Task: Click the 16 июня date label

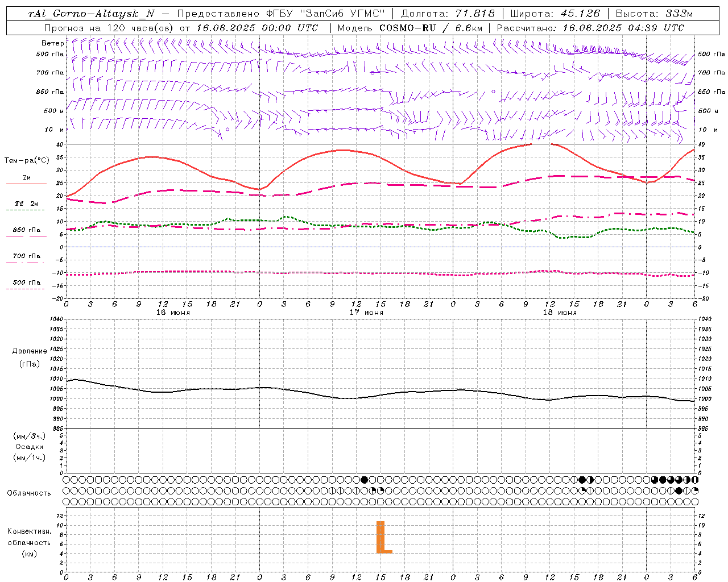Action: point(173,313)
